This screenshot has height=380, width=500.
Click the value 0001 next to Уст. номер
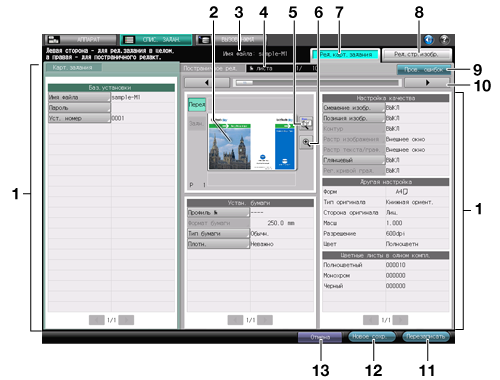click(x=118, y=118)
